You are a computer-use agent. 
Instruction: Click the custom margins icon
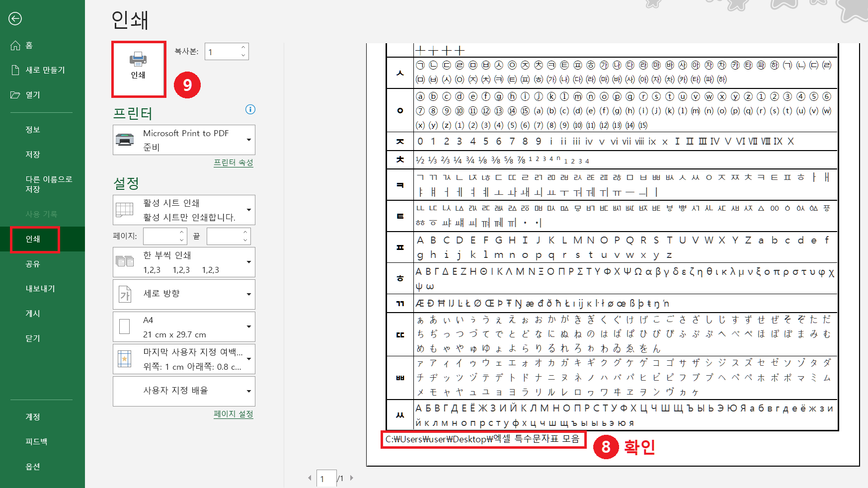click(125, 359)
